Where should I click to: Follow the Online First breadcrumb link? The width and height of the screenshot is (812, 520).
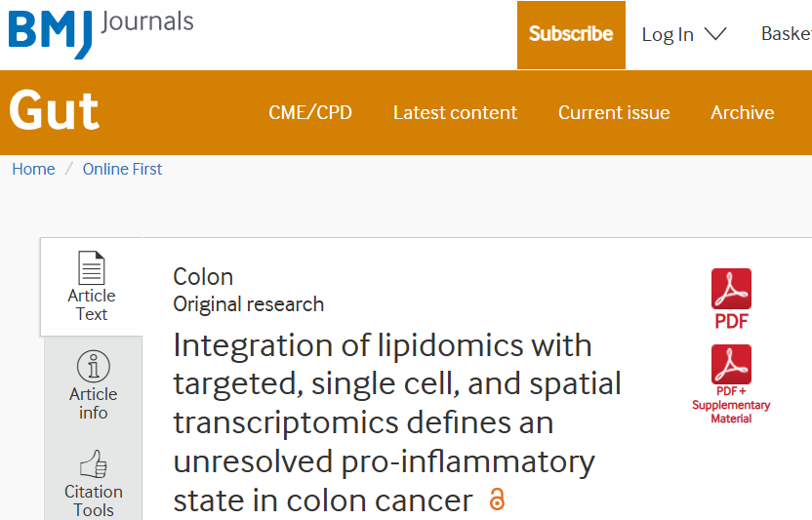tap(122, 169)
